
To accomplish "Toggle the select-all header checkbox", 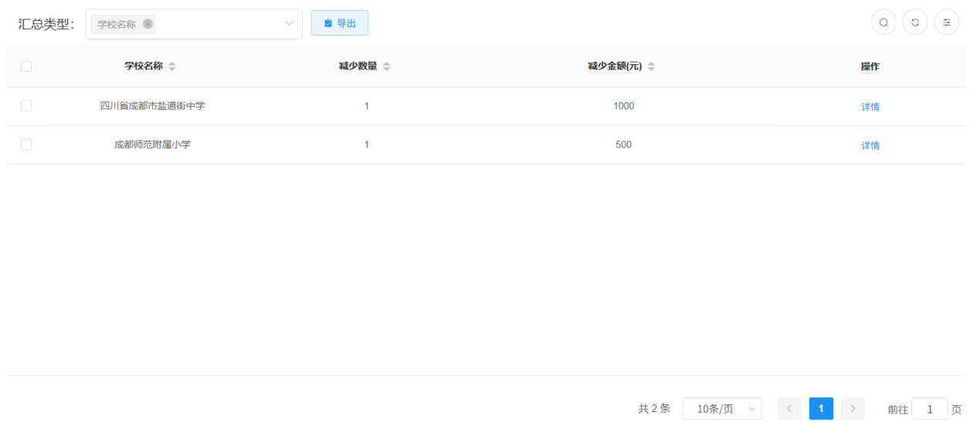I will click(x=26, y=66).
